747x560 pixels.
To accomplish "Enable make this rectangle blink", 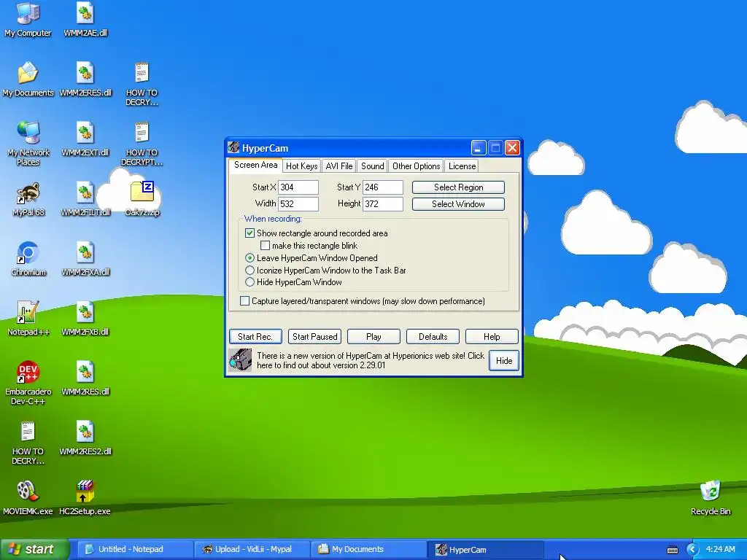I will point(265,246).
